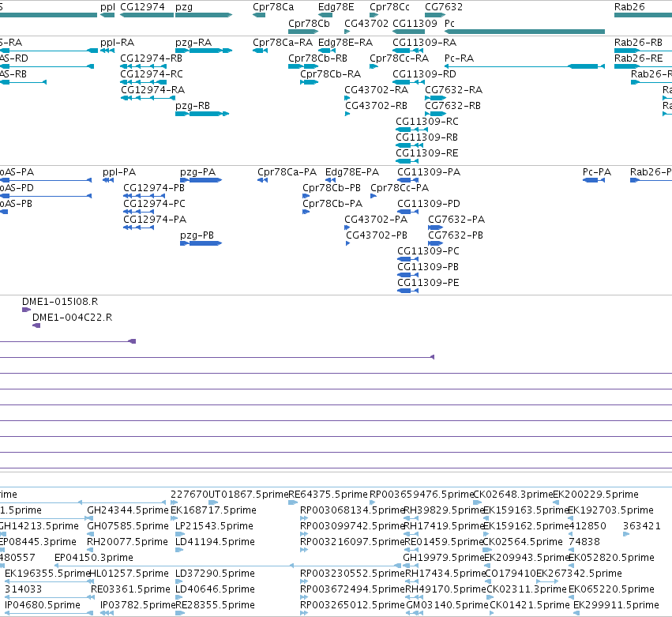The height and width of the screenshot is (617, 672).
Task: Click transcript Rab26-RB
Action: (x=643, y=51)
